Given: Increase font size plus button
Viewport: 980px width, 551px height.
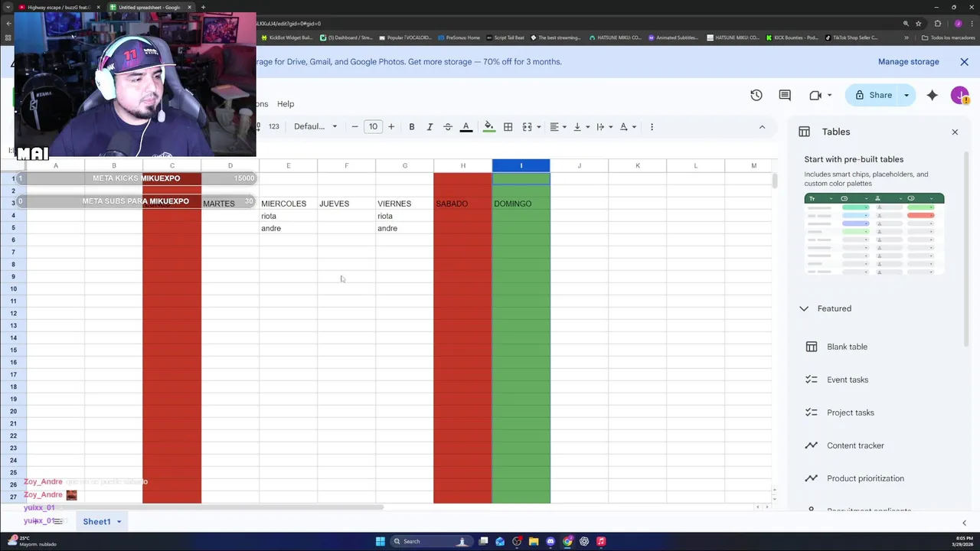Looking at the screenshot, I should (391, 127).
